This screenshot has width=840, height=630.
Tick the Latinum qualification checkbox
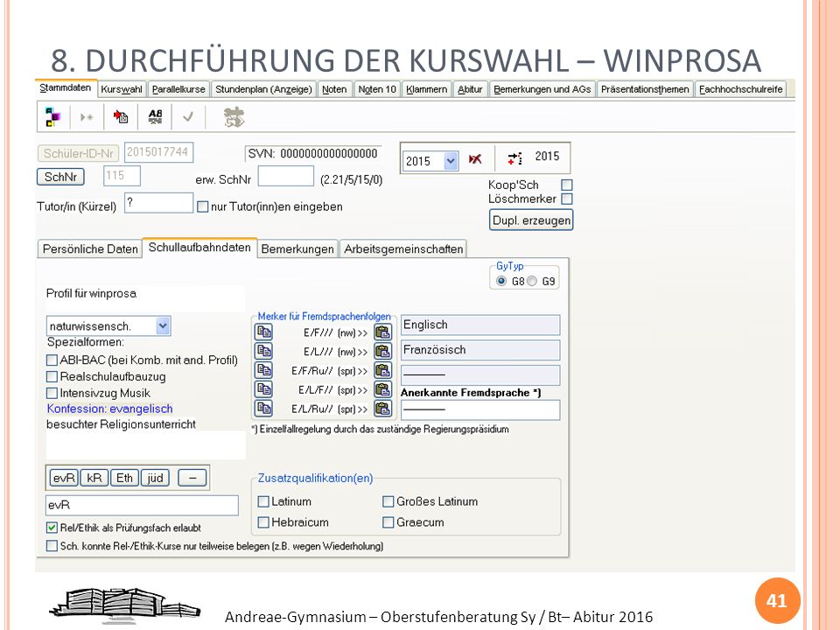coord(263,501)
